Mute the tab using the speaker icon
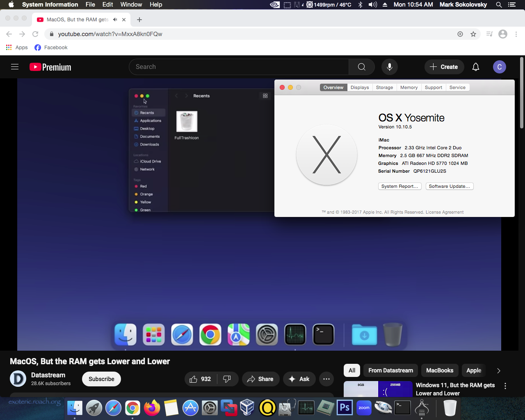 pyautogui.click(x=115, y=20)
